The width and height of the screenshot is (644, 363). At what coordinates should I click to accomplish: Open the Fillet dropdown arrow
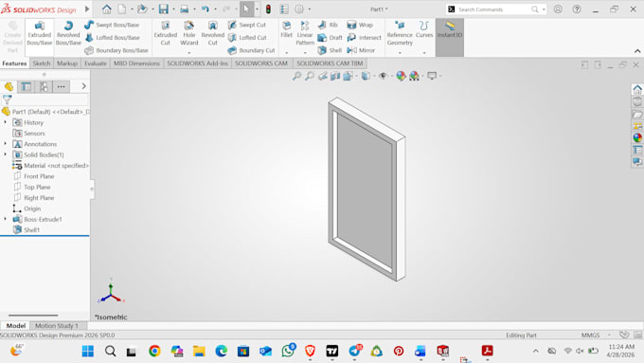click(286, 53)
